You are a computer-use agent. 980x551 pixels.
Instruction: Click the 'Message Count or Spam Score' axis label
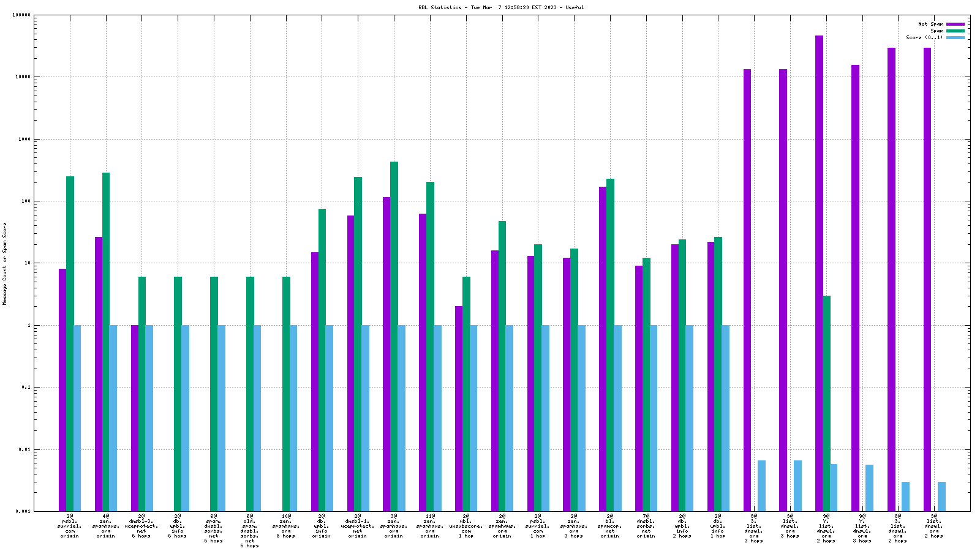point(4,263)
